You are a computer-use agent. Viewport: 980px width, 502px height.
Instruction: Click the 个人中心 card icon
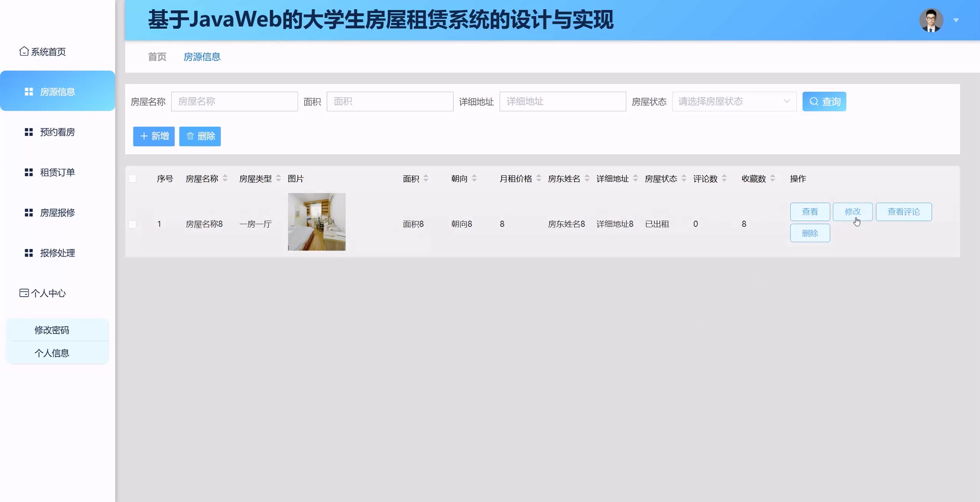coord(24,293)
